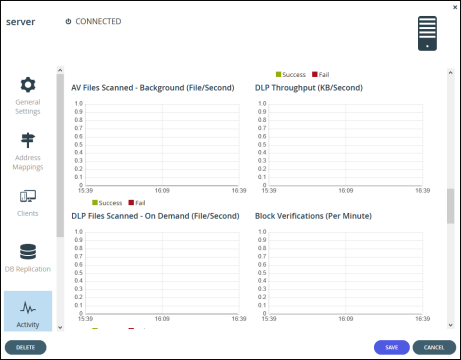Click sidebar scrollbar up arrow
The image size is (461, 360).
(60, 70)
